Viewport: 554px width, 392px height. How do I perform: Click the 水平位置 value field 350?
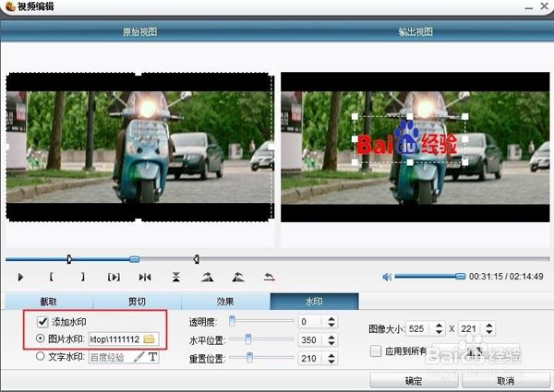[312, 340]
